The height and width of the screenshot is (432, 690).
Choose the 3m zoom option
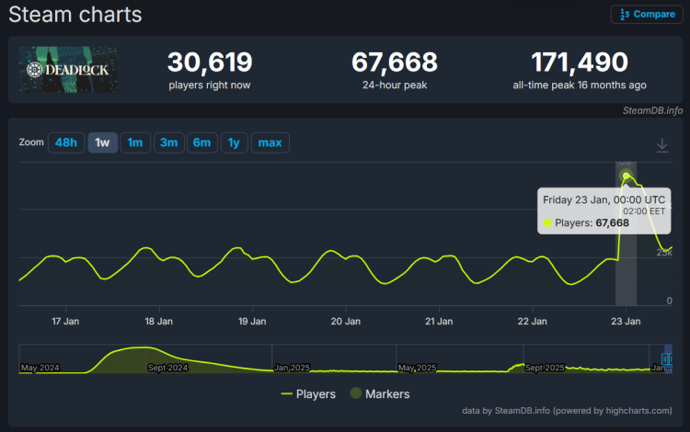(168, 143)
